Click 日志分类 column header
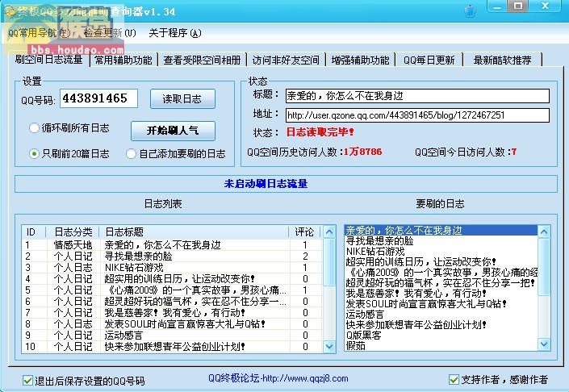Screen dimensions: 569x392 73,231
